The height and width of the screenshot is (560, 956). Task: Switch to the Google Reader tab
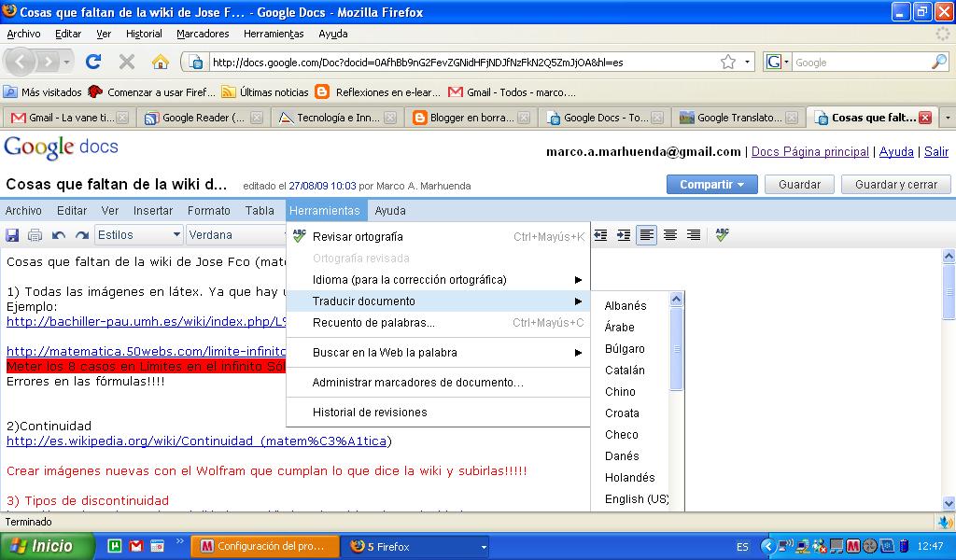(x=204, y=118)
